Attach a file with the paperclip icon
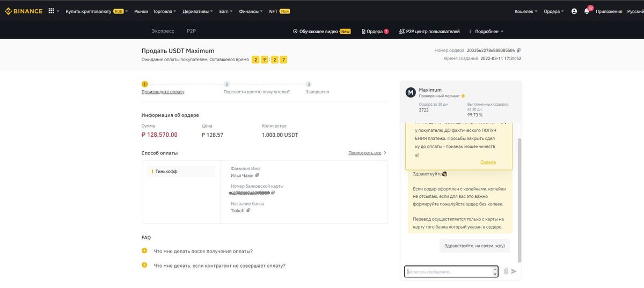Image resolution: width=644 pixels, height=288 pixels. (506, 271)
